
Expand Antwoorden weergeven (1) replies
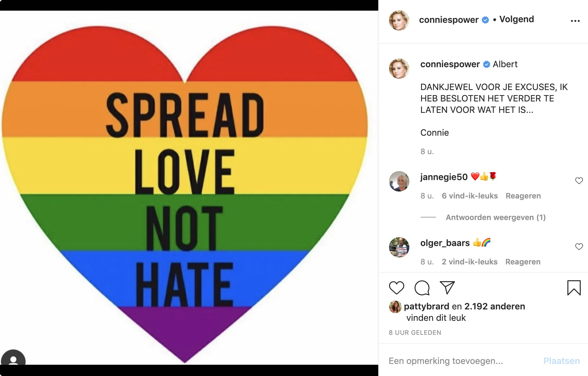point(495,217)
